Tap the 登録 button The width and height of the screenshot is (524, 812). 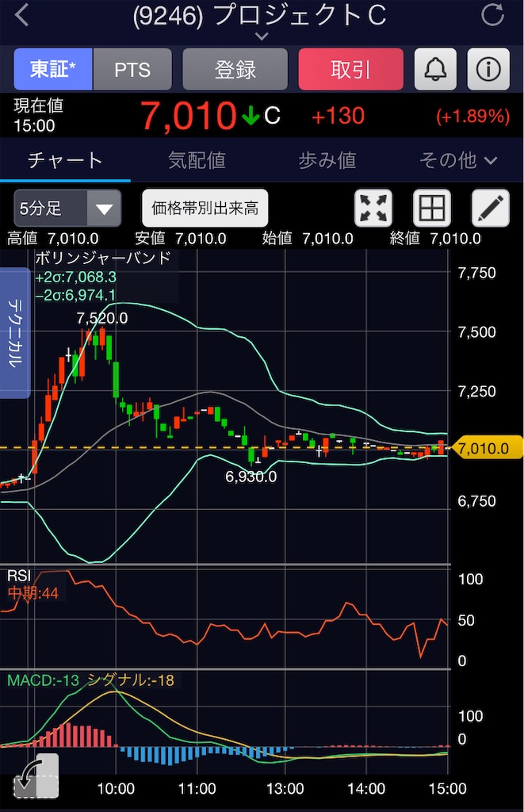click(x=235, y=70)
